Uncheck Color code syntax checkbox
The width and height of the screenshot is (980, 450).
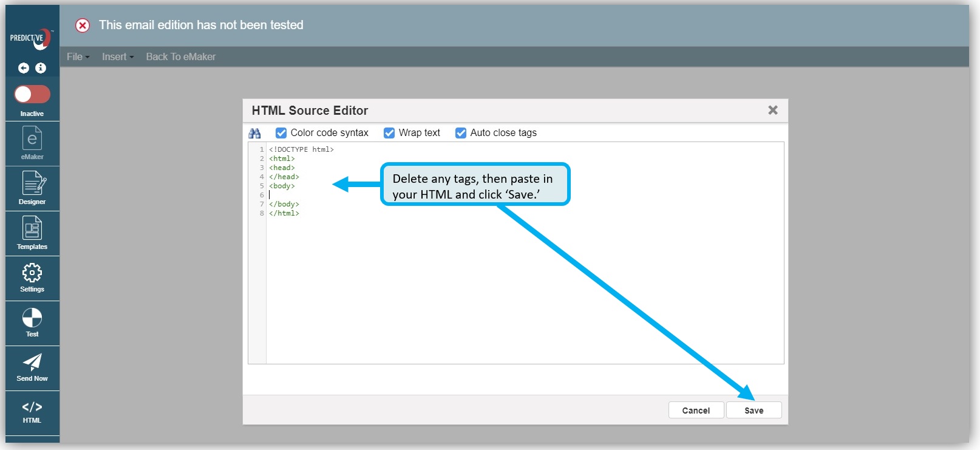(281, 133)
